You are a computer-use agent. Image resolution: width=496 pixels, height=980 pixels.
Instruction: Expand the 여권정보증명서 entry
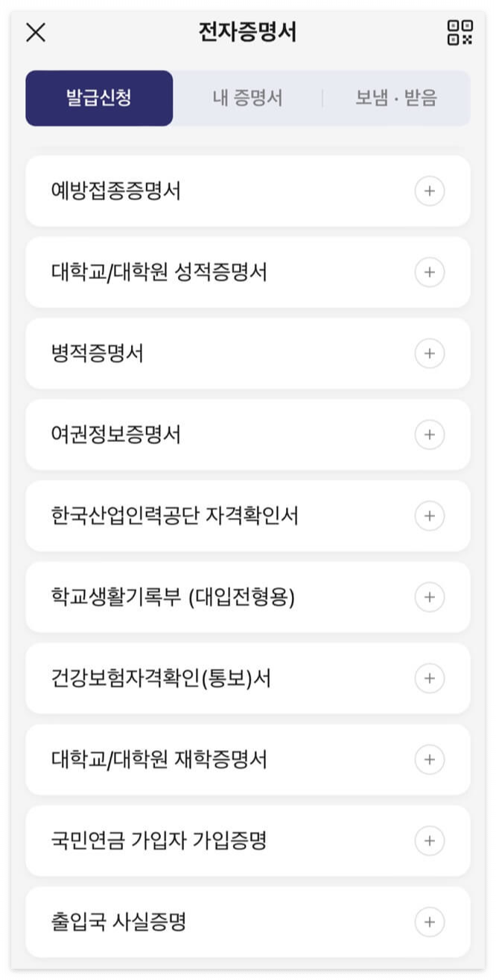[430, 435]
